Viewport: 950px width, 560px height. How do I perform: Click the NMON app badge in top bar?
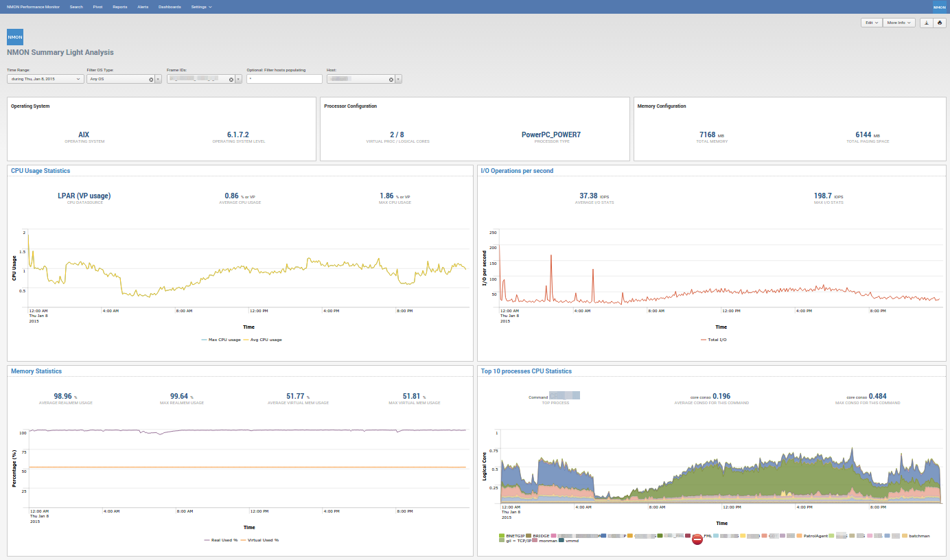pos(939,7)
